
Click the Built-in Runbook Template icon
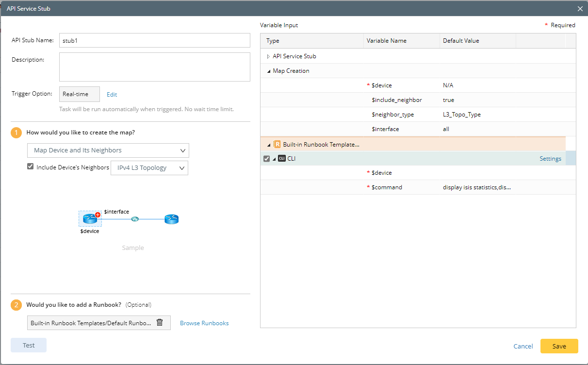pyautogui.click(x=277, y=144)
